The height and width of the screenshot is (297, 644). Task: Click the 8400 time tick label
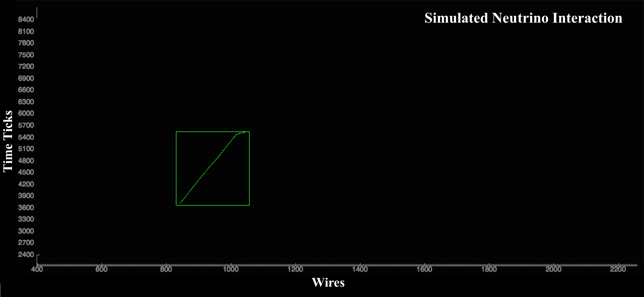pos(26,20)
